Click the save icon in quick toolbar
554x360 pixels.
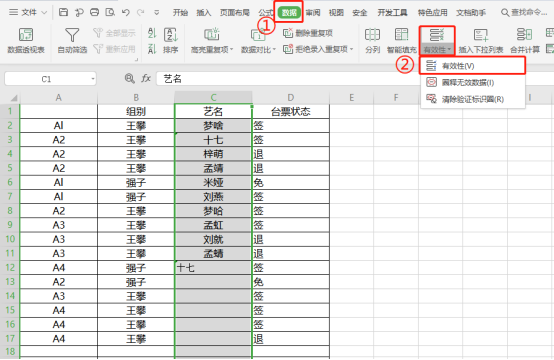click(x=63, y=12)
